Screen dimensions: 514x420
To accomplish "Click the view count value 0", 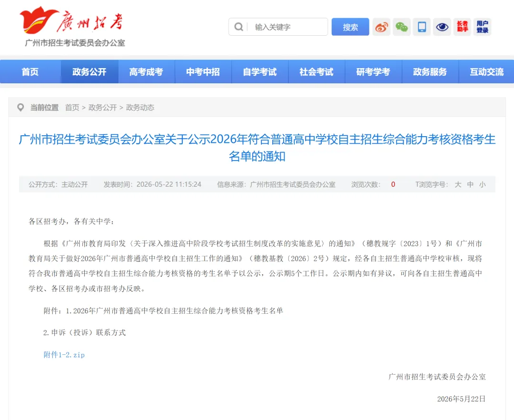I will (x=393, y=185).
